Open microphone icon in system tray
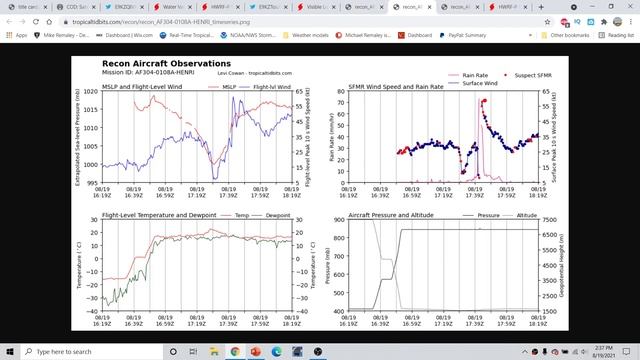This screenshot has width=640, height=360. (545, 351)
